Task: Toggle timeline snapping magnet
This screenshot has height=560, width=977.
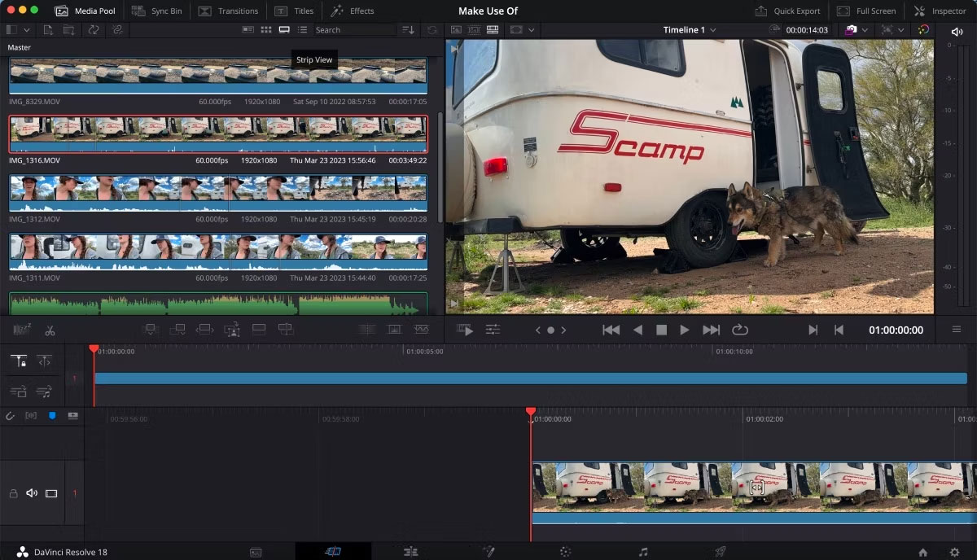Action: coord(11,416)
